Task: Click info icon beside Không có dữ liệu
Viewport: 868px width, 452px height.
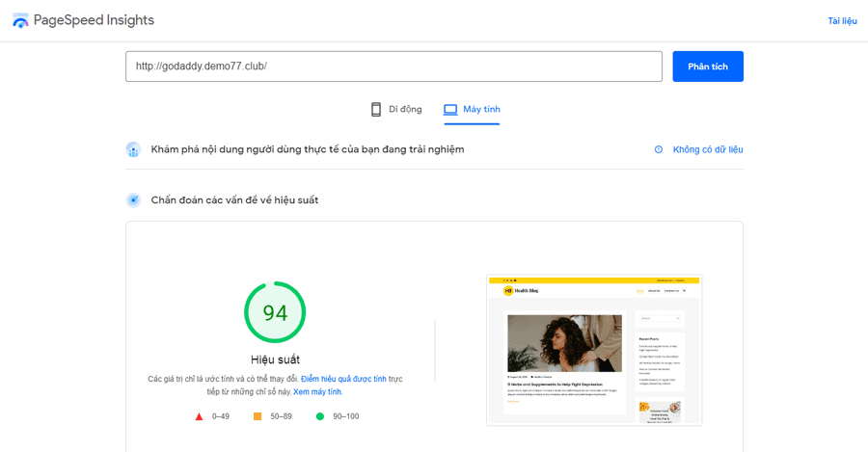Action: click(658, 149)
